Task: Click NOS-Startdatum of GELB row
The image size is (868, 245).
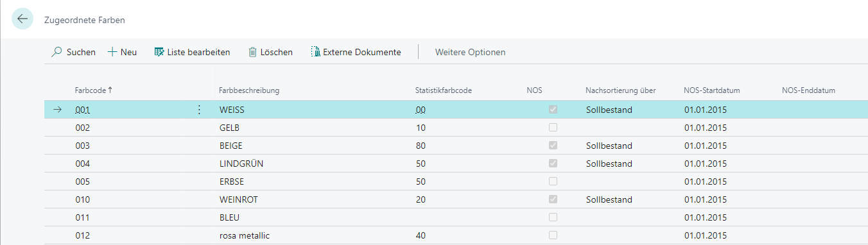Action: tap(706, 128)
